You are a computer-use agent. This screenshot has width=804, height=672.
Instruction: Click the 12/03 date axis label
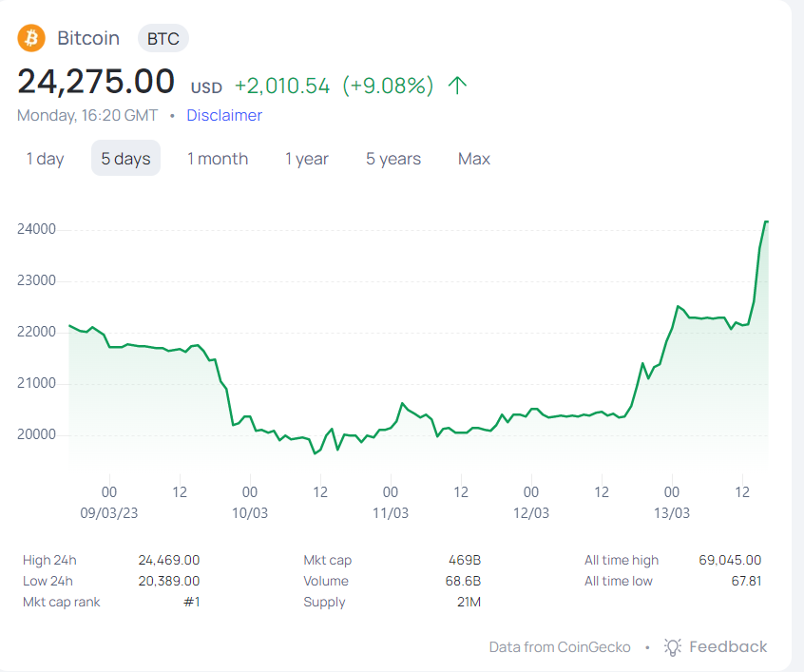point(531,513)
